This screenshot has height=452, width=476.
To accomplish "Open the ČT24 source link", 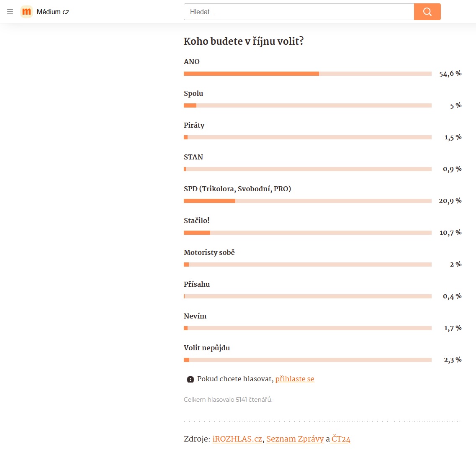I will [341, 439].
